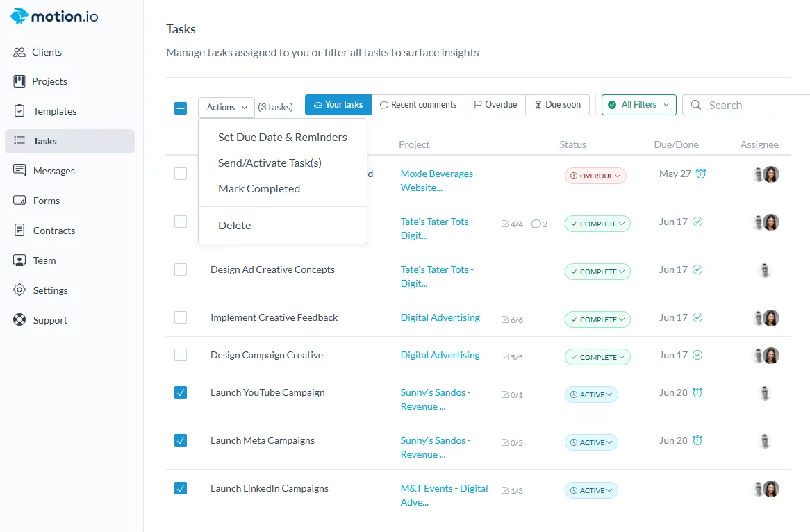Switch to the Recent comments tab
The width and height of the screenshot is (810, 532).
(418, 105)
